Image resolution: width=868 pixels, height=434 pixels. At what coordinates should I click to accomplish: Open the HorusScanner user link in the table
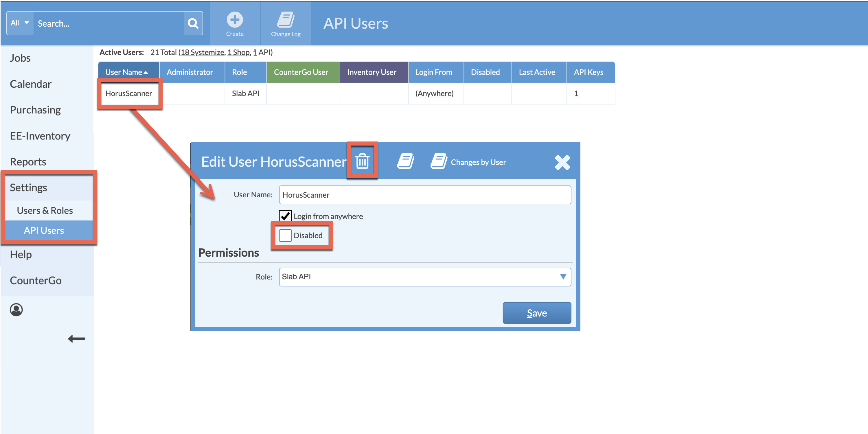coord(128,93)
